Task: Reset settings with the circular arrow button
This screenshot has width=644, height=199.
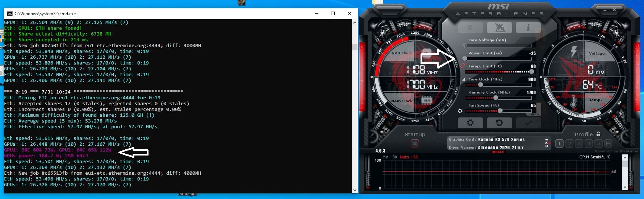Action: 499,123
